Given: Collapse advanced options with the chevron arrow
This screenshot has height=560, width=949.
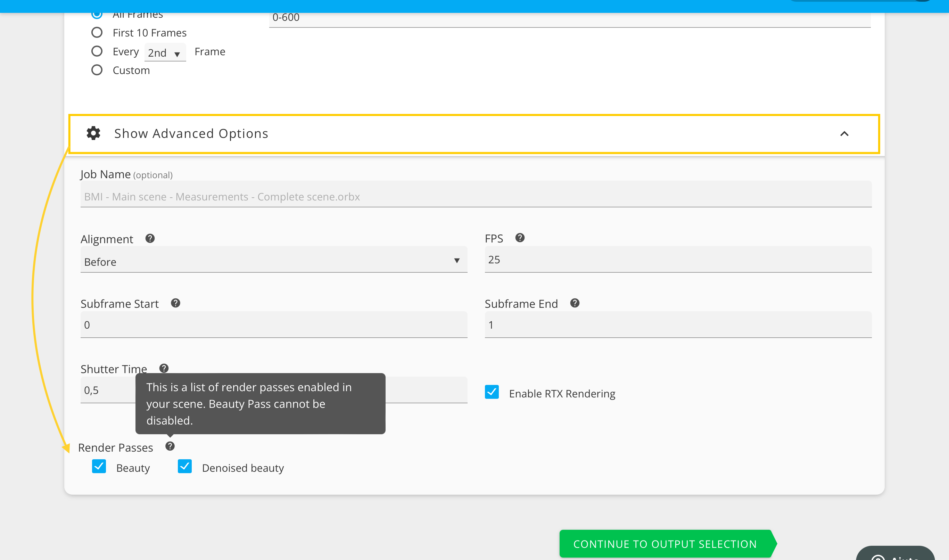Looking at the screenshot, I should pos(844,134).
